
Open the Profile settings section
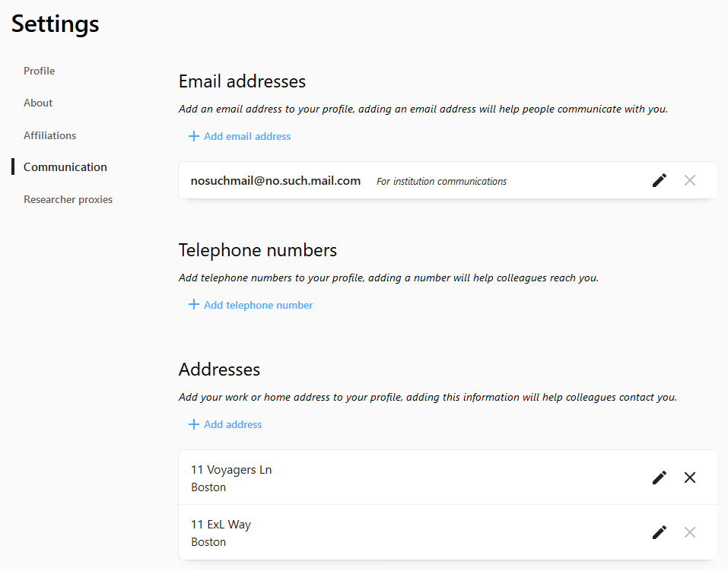pyautogui.click(x=40, y=71)
